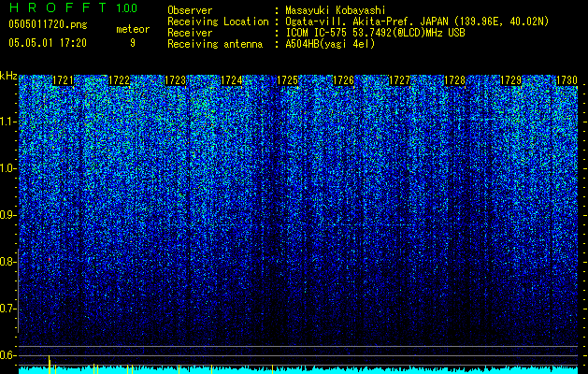Click the 1726 time marker
The height and width of the screenshot is (374, 588).
click(343, 80)
